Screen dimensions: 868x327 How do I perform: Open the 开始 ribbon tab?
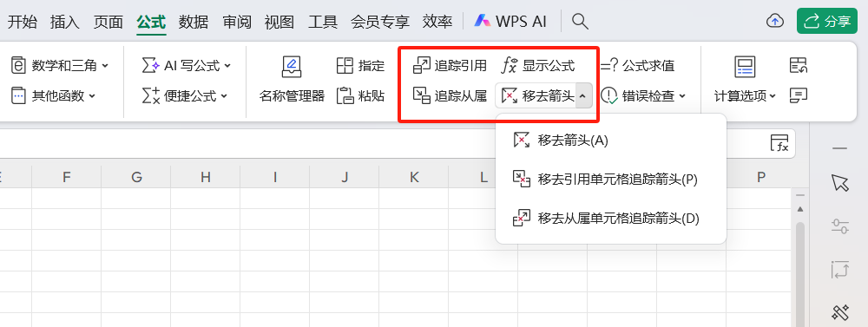(x=23, y=22)
